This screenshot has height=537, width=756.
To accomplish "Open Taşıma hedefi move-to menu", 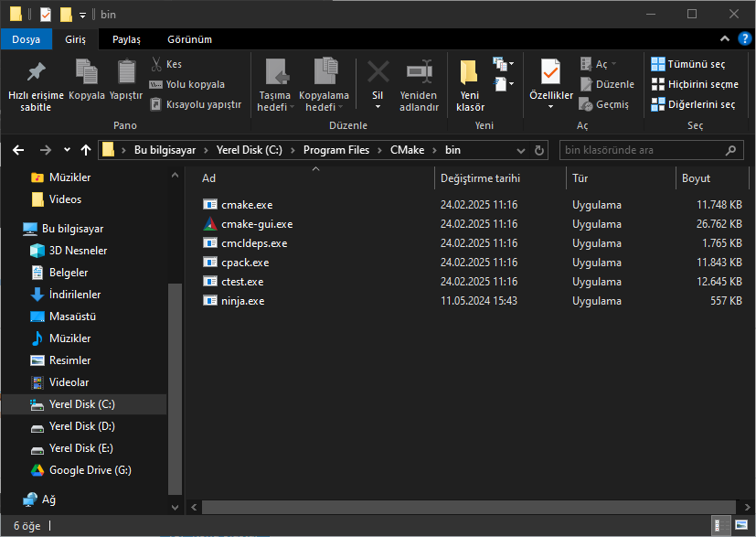I will (x=275, y=86).
